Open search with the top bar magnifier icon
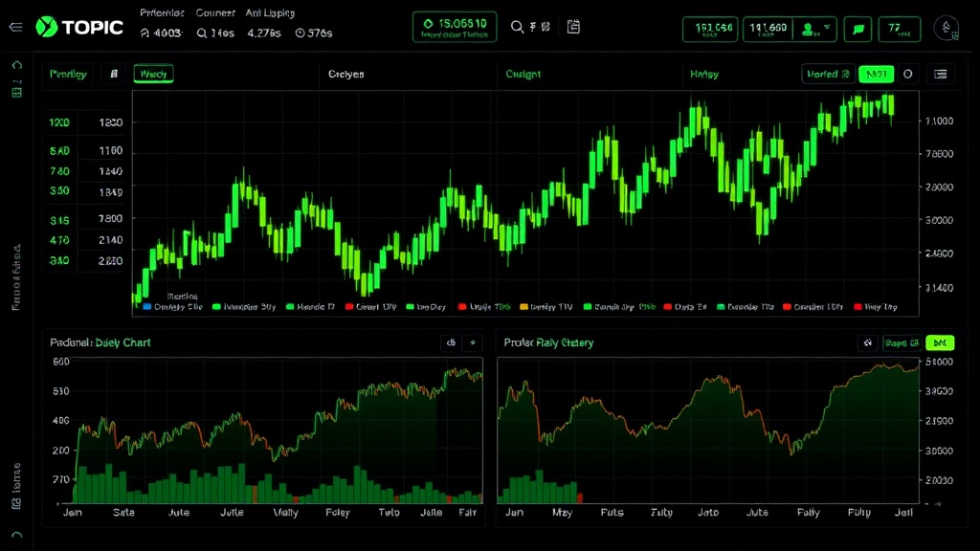 517,27
